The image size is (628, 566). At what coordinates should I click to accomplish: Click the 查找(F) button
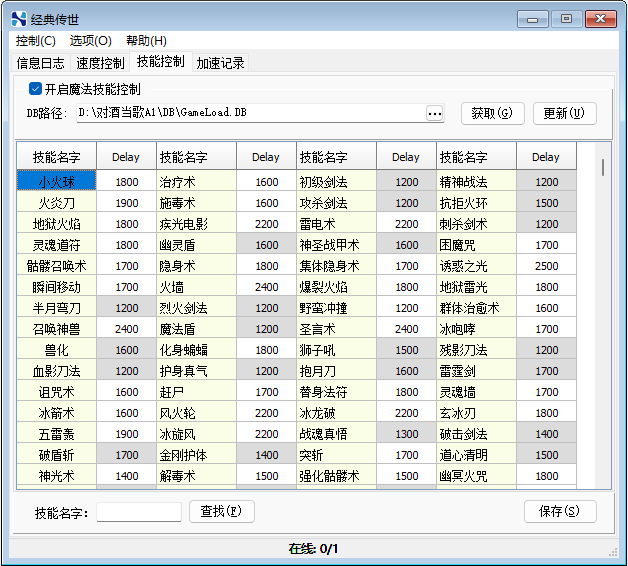tap(221, 512)
